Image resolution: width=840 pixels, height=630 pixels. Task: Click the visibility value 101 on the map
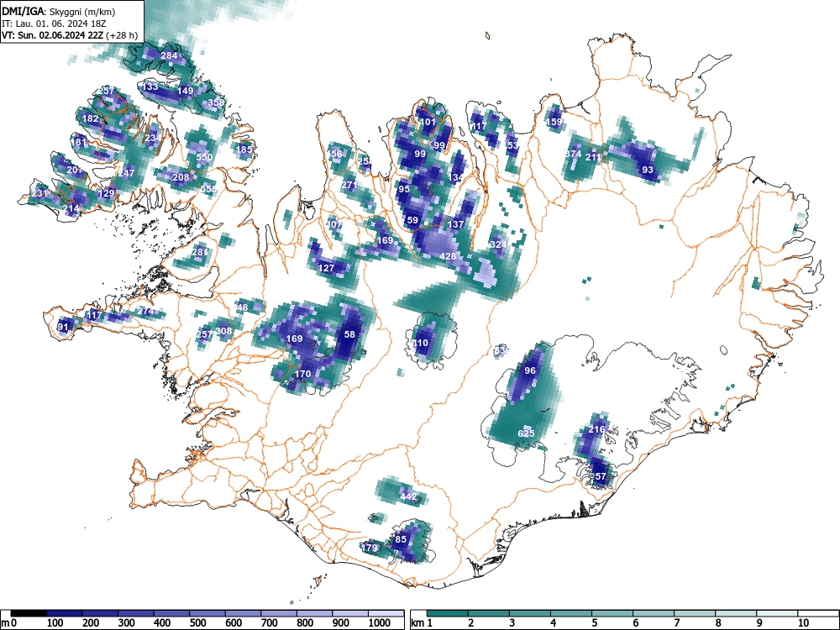[428, 122]
